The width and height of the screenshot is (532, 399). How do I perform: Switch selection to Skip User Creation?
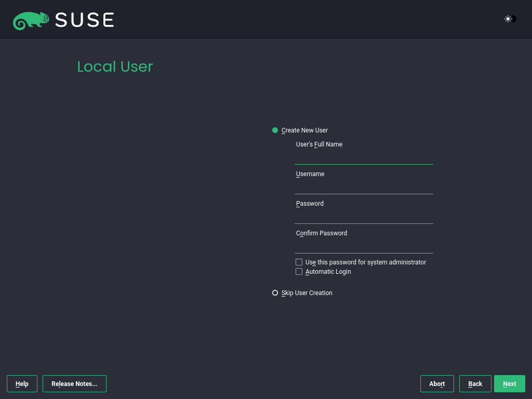point(307,292)
